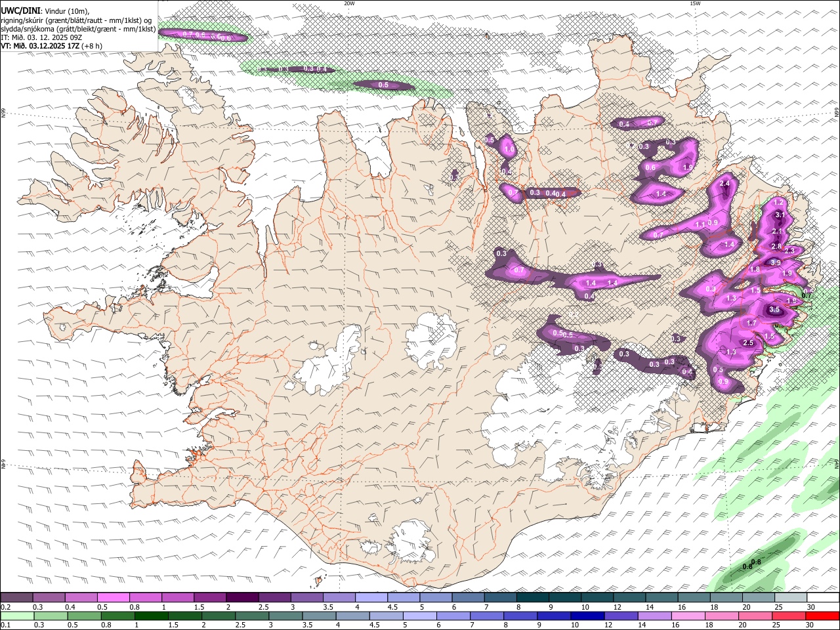Click the 2.3 precipitation value on map

click(789, 251)
